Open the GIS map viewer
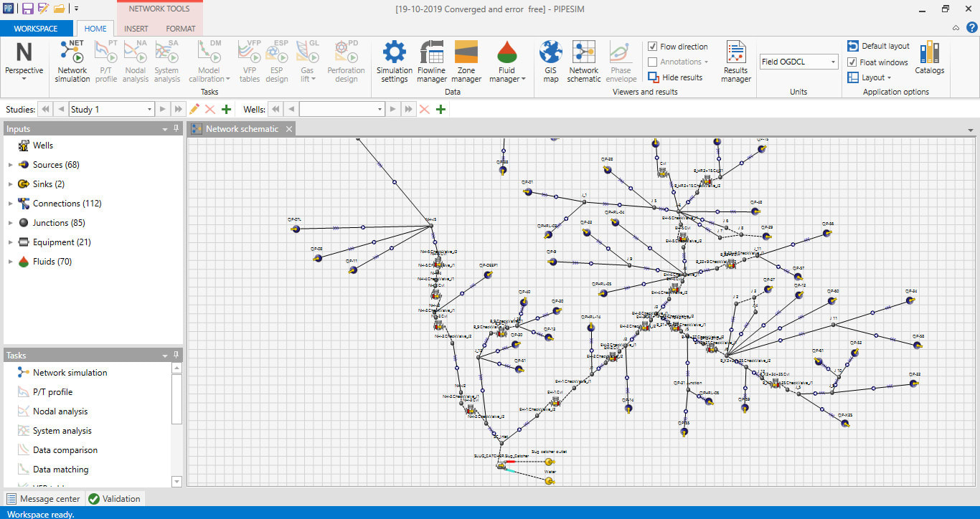Viewport: 980px width, 519px height. [551, 62]
